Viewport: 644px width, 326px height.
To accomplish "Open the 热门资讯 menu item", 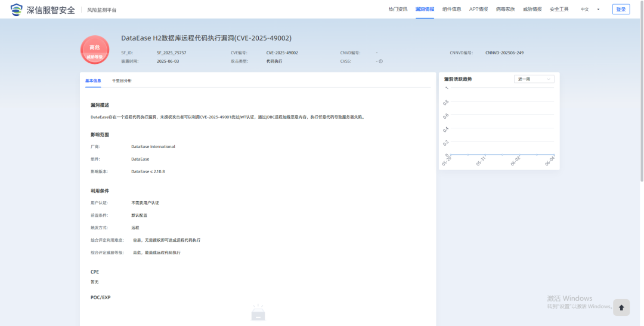I will (x=398, y=10).
